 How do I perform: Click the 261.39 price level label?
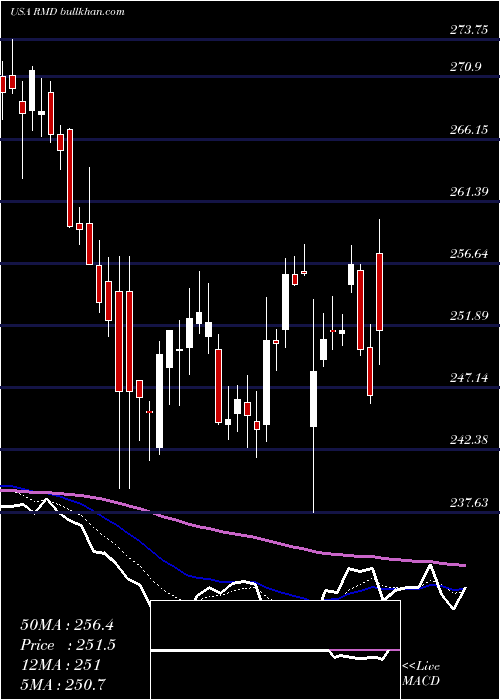point(469,192)
